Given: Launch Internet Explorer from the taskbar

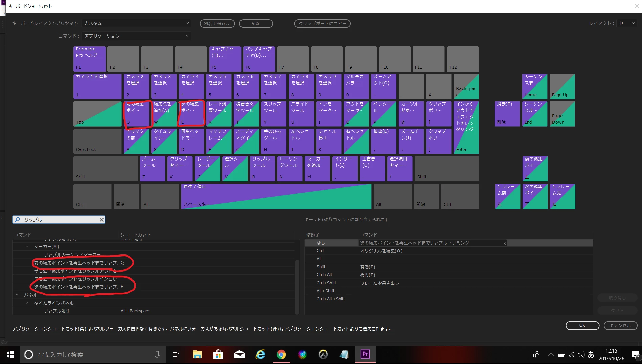Looking at the screenshot, I should [x=260, y=355].
